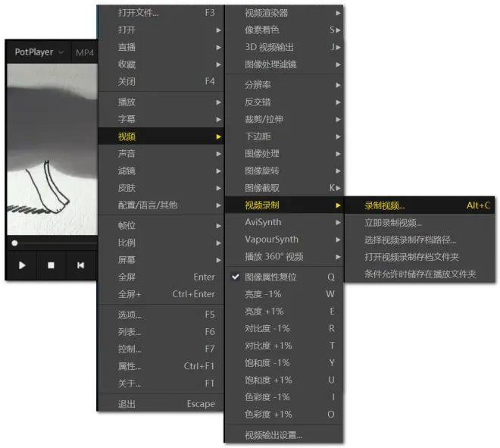Open 属性... Ctrl+F1 entry
This screenshot has width=500, height=448.
coord(161,366)
